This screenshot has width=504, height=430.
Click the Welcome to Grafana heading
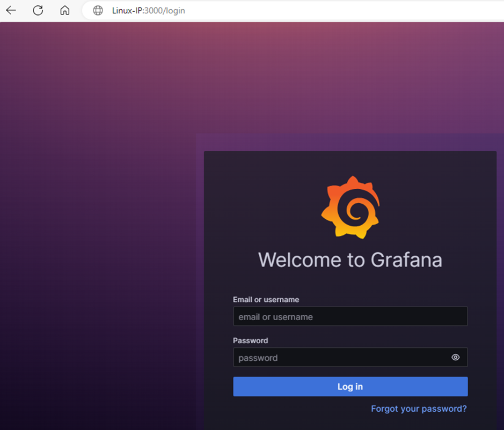click(350, 260)
